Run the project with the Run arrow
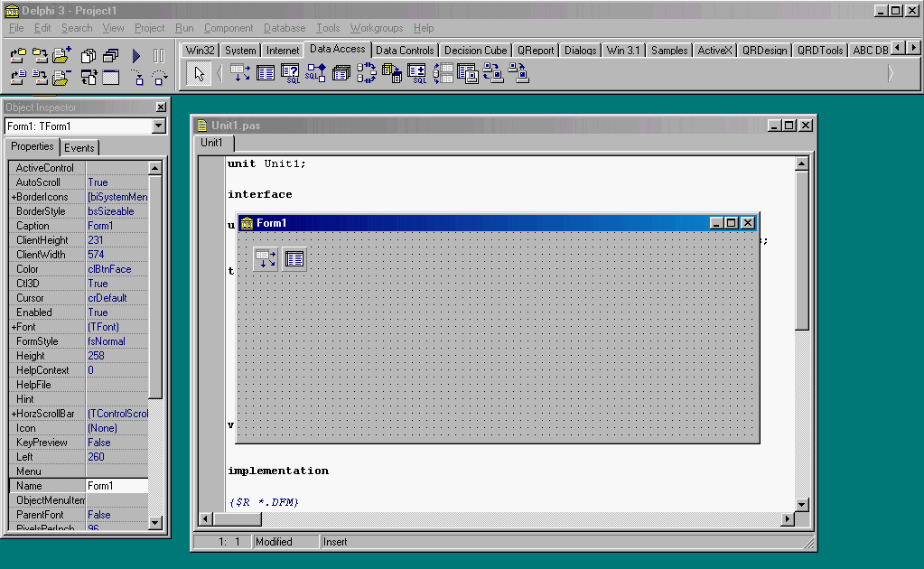This screenshot has height=569, width=924. click(x=136, y=55)
